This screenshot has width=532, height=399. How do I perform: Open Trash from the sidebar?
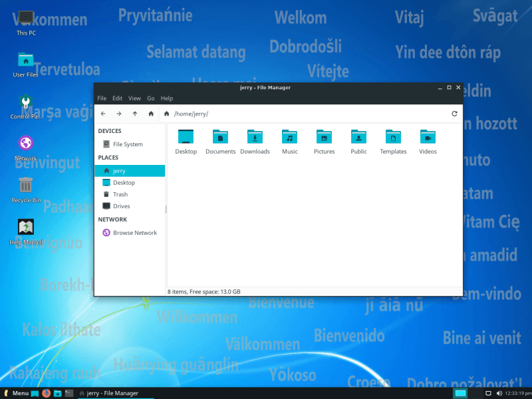tap(120, 194)
